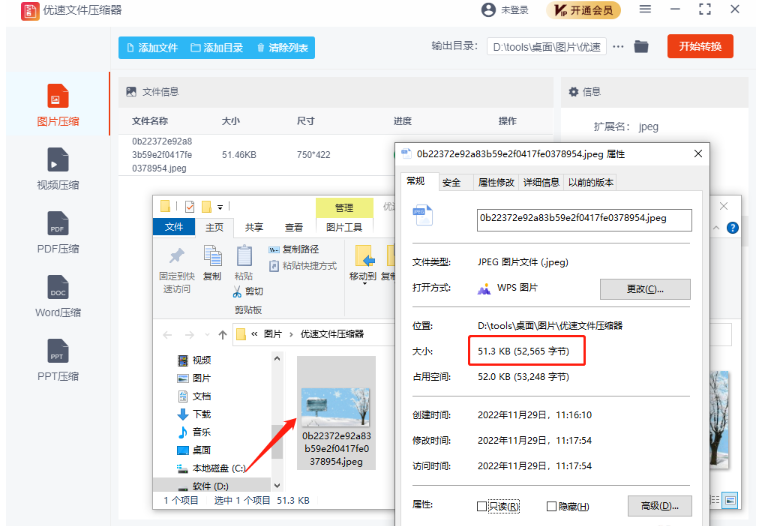Viewport: 764px width, 526px height.
Task: Click 更改(C)... button
Action: pos(645,289)
